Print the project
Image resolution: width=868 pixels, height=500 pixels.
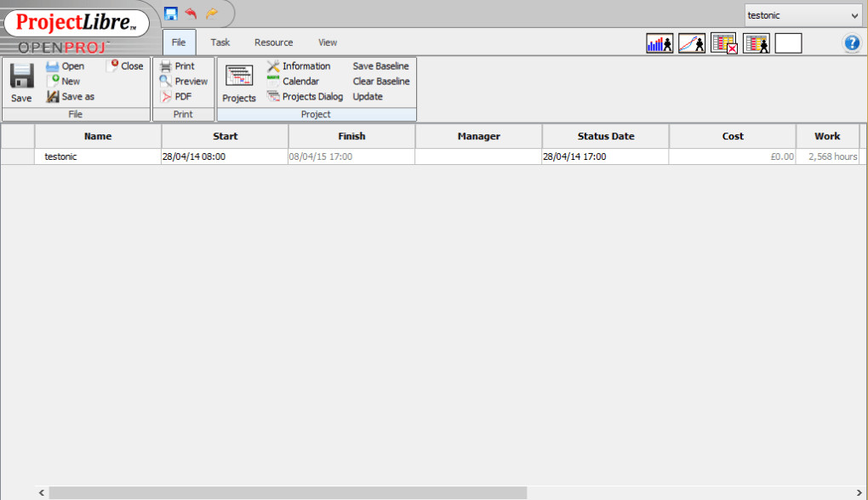[177, 65]
